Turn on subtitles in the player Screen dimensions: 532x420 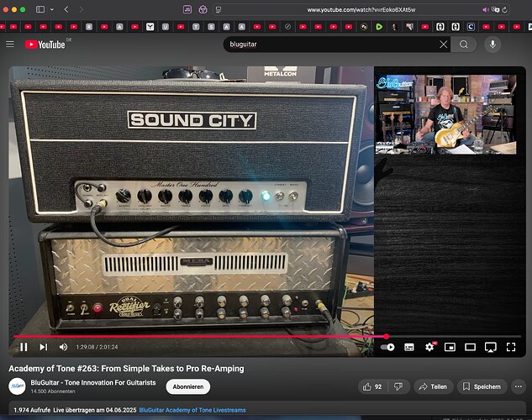coord(409,347)
